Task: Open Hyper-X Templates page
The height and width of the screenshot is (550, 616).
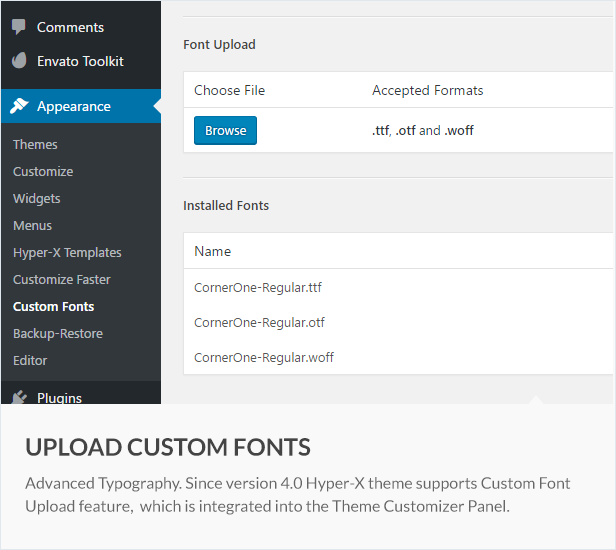Action: pos(67,253)
